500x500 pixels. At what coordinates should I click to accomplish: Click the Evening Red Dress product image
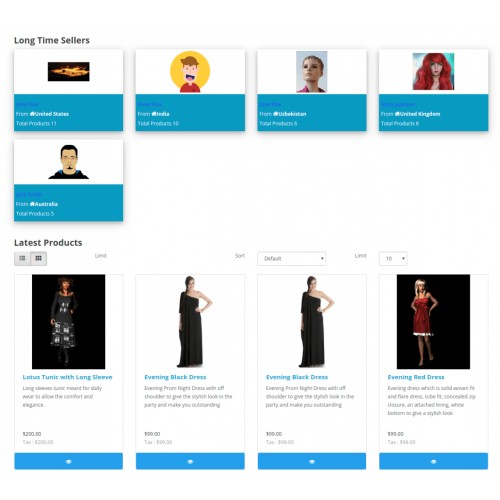433,322
